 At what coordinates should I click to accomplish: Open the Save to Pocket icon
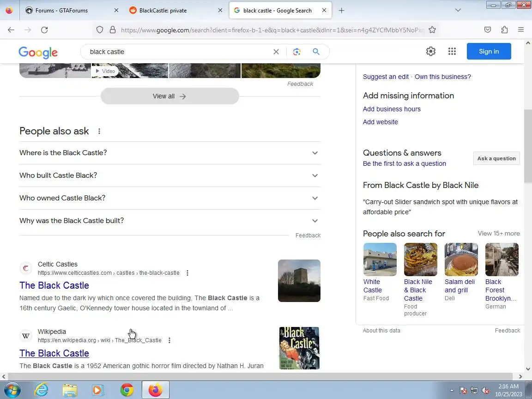[x=488, y=30]
